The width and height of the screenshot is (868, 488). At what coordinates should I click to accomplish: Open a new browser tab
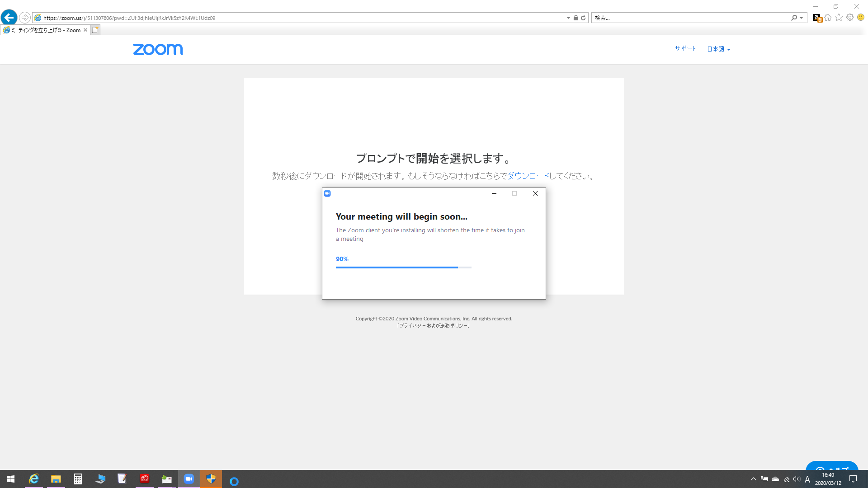coord(95,30)
